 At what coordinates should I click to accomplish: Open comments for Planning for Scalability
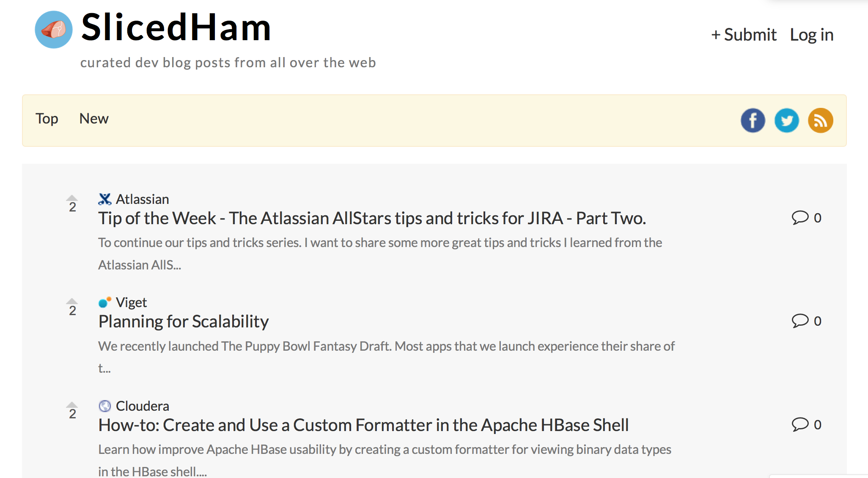806,321
